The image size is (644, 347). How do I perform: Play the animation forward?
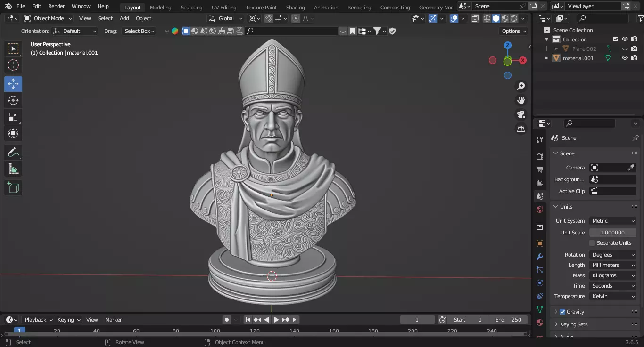point(276,320)
